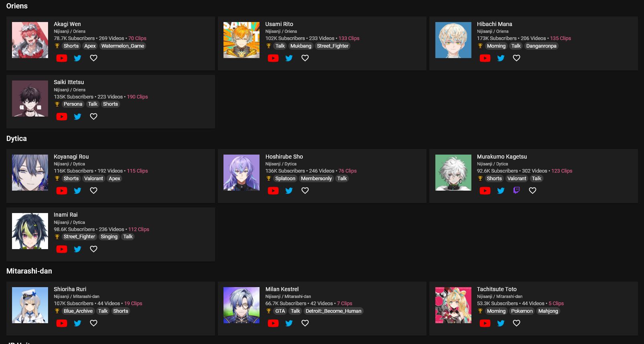Open Usami Rito's Twitter icon
The width and height of the screenshot is (644, 344).
pyautogui.click(x=289, y=58)
